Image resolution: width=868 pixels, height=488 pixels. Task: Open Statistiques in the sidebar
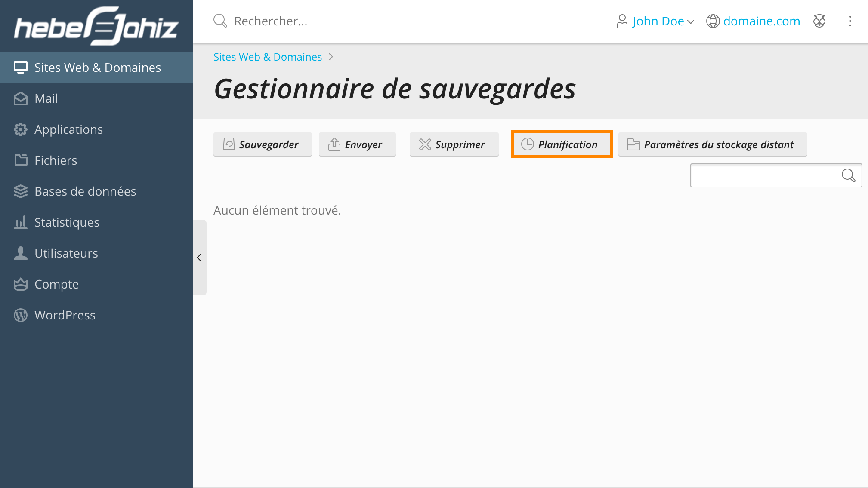[96, 222]
